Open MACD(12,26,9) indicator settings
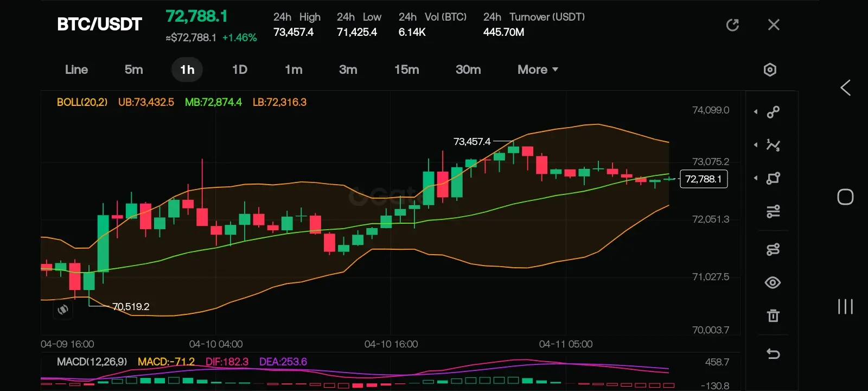This screenshot has width=868, height=391. click(92, 362)
